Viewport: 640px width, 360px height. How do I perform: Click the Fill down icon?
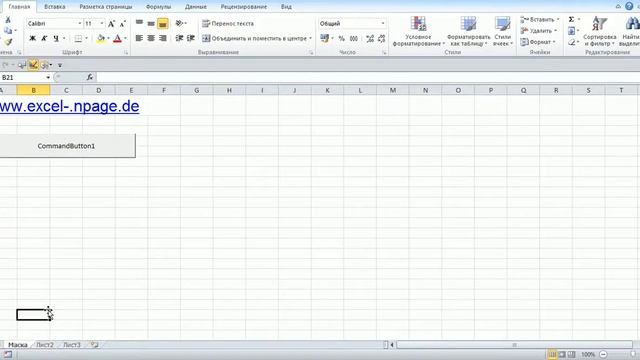(x=571, y=31)
